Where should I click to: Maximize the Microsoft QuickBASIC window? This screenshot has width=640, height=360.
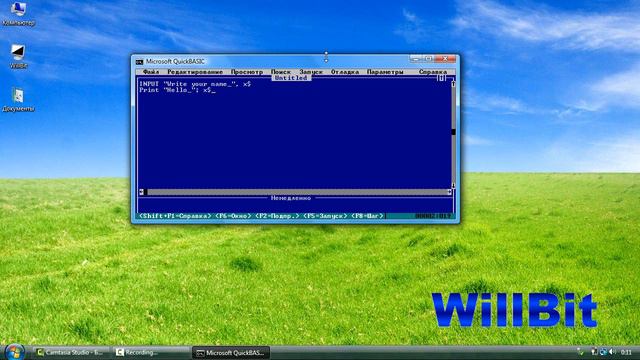pyautogui.click(x=428, y=59)
